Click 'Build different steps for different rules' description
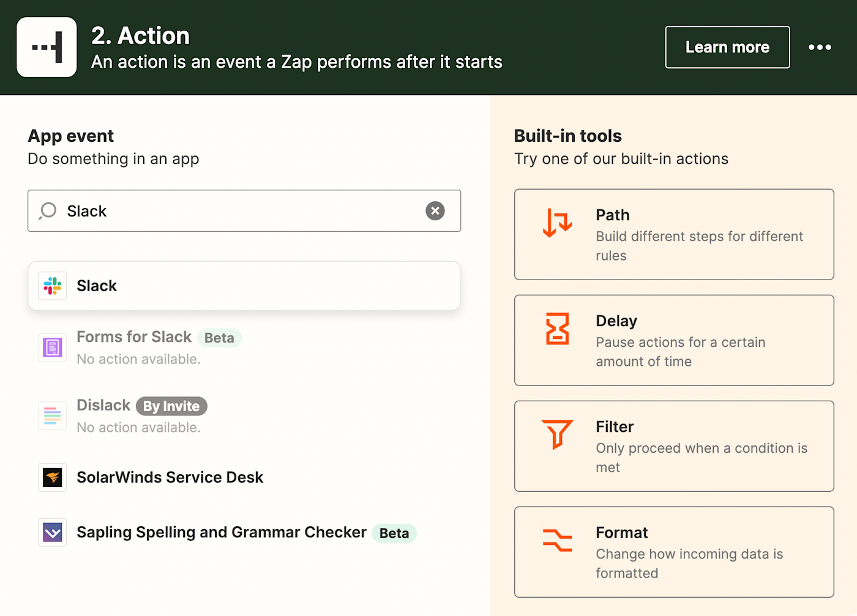The image size is (857, 616). tap(700, 246)
